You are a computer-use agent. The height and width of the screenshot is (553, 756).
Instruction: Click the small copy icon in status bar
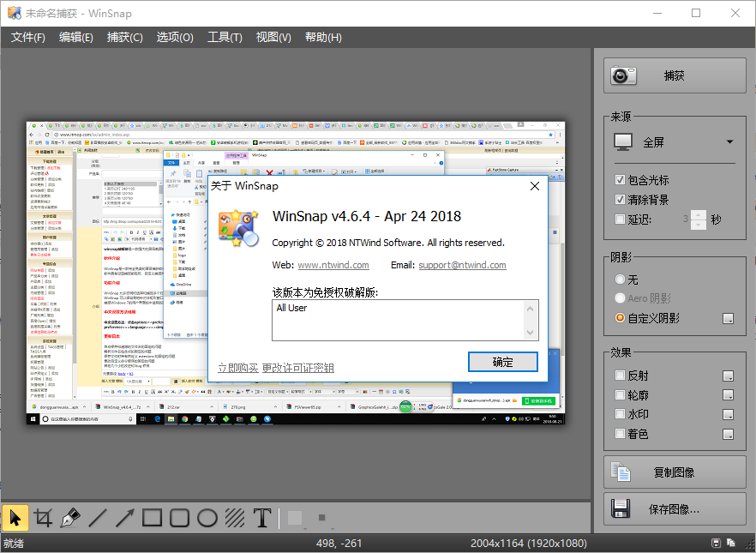[731, 544]
